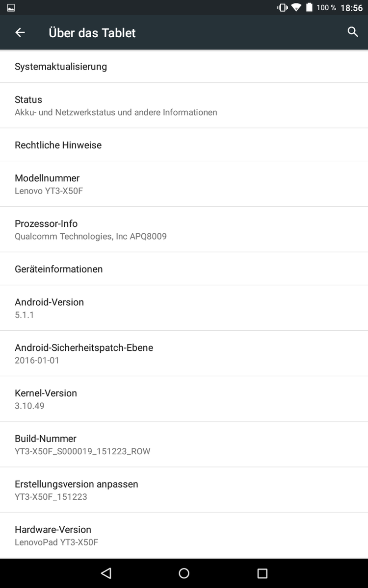Tap the image notification icon
The height and width of the screenshot is (588, 368).
click(11, 8)
